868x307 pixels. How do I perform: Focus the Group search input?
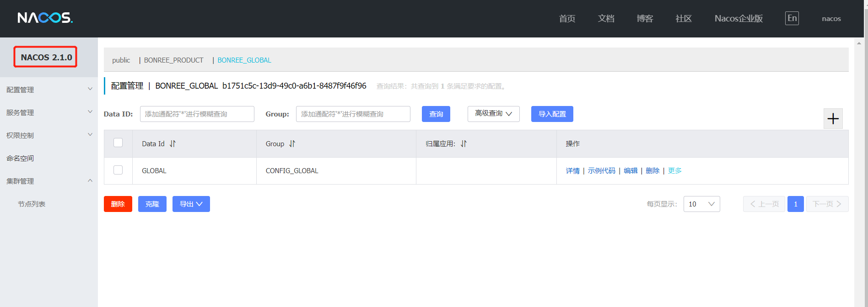[353, 114]
